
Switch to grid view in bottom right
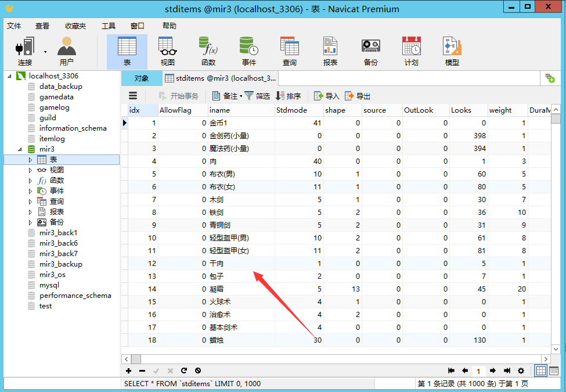tap(540, 371)
